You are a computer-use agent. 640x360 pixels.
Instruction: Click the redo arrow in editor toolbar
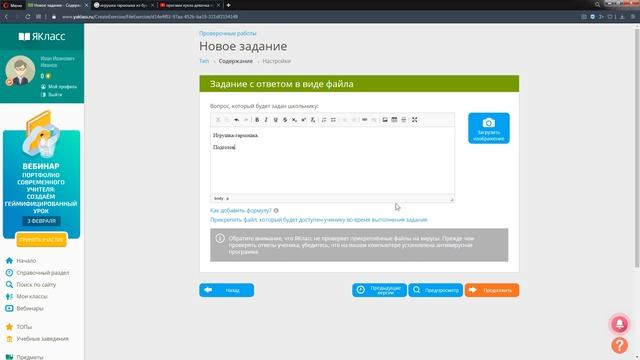pyautogui.click(x=246, y=120)
